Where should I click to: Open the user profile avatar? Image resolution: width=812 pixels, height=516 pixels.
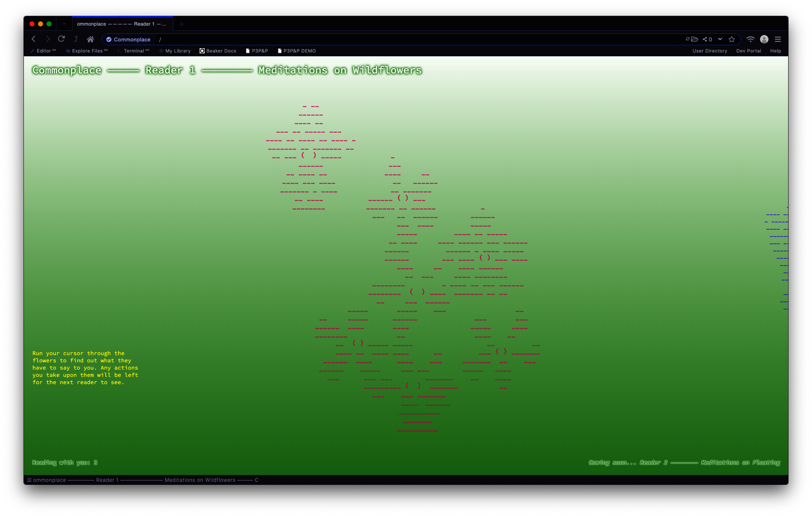pos(764,39)
